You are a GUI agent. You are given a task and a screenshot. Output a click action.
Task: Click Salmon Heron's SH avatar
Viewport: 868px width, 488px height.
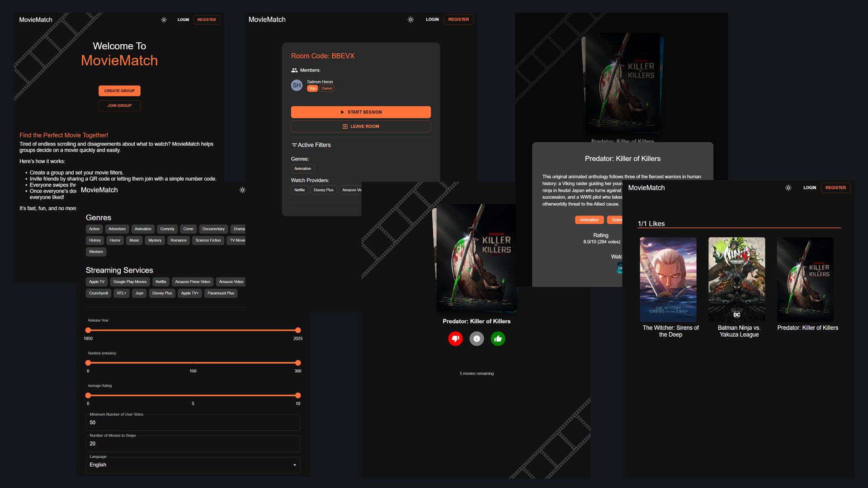(297, 85)
